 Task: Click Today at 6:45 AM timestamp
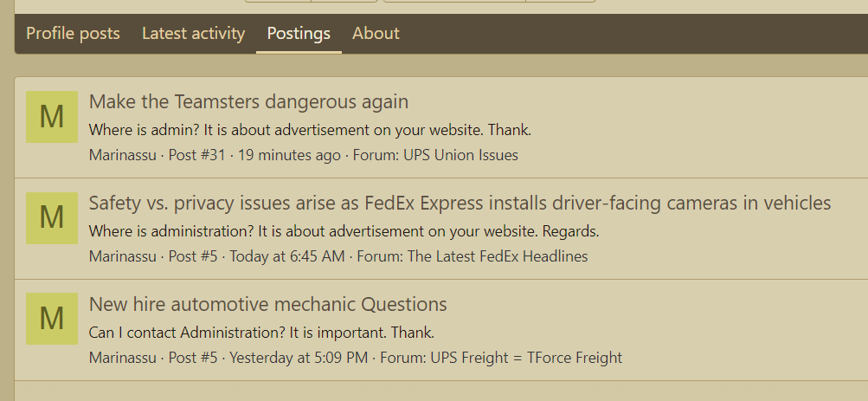tap(286, 256)
